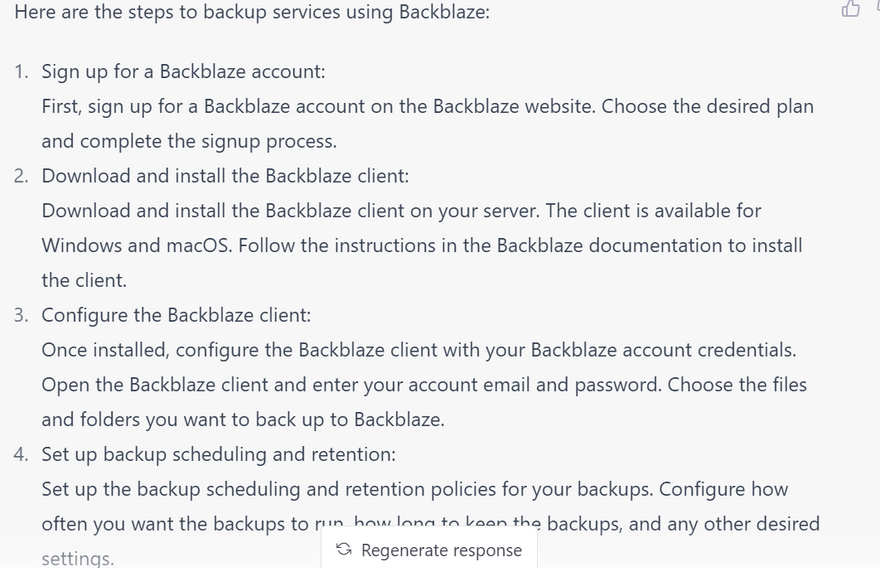880x568 pixels.
Task: Click the text "and complete the signup process."
Action: pos(189,142)
